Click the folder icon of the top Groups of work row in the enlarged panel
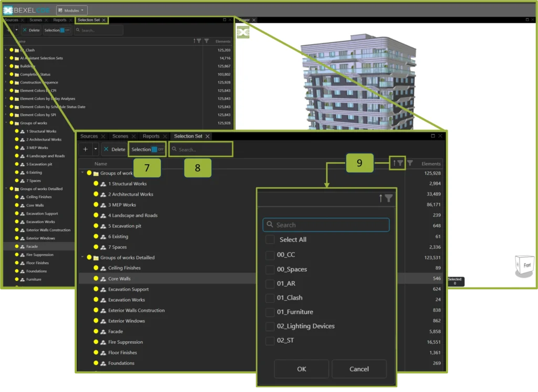The width and height of the screenshot is (538, 392). tap(96, 173)
